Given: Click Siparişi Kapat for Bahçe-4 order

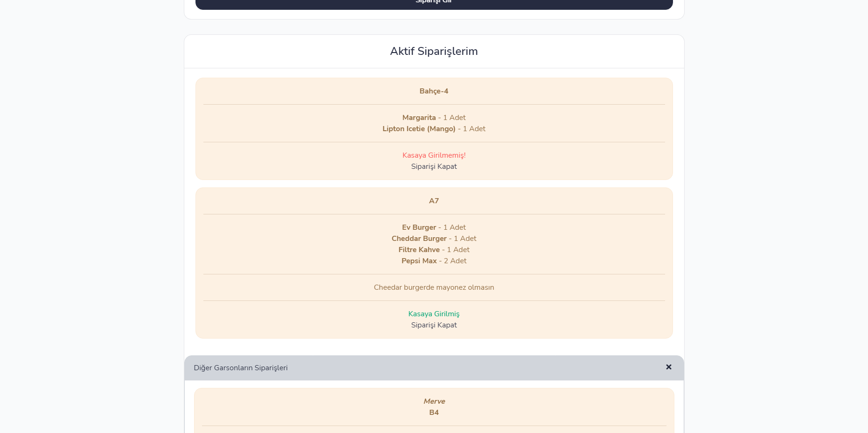Looking at the screenshot, I should (x=434, y=167).
